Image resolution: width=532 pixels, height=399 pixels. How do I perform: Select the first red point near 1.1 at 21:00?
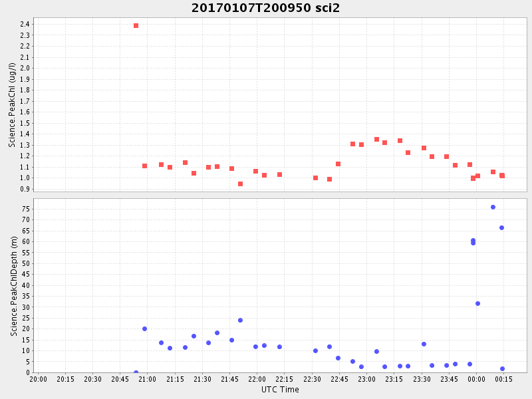(x=144, y=166)
